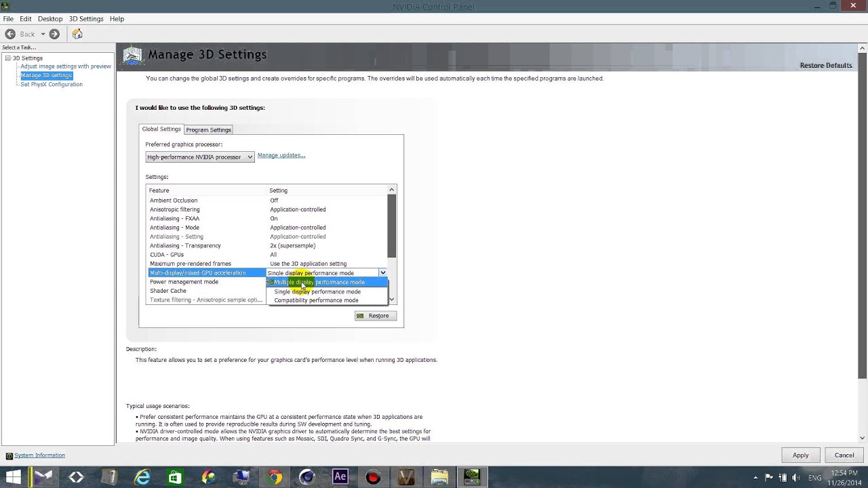This screenshot has width=868, height=488.
Task: Open Windows Store from taskbar
Action: point(175,477)
